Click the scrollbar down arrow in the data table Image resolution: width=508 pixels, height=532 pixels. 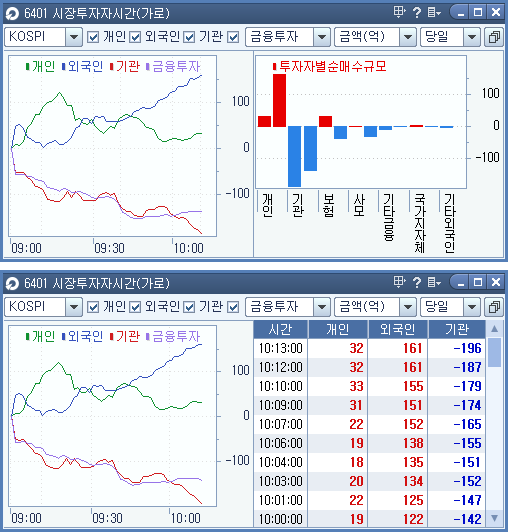click(x=494, y=518)
